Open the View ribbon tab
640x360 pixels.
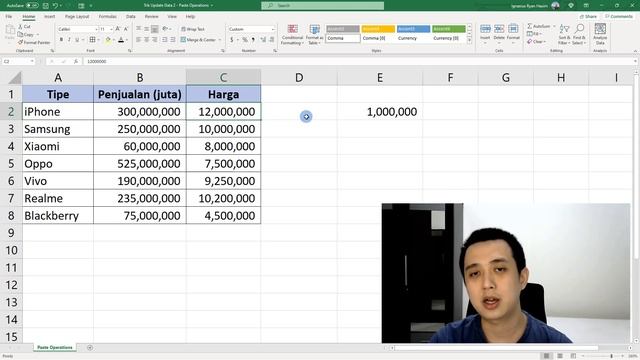pos(172,17)
